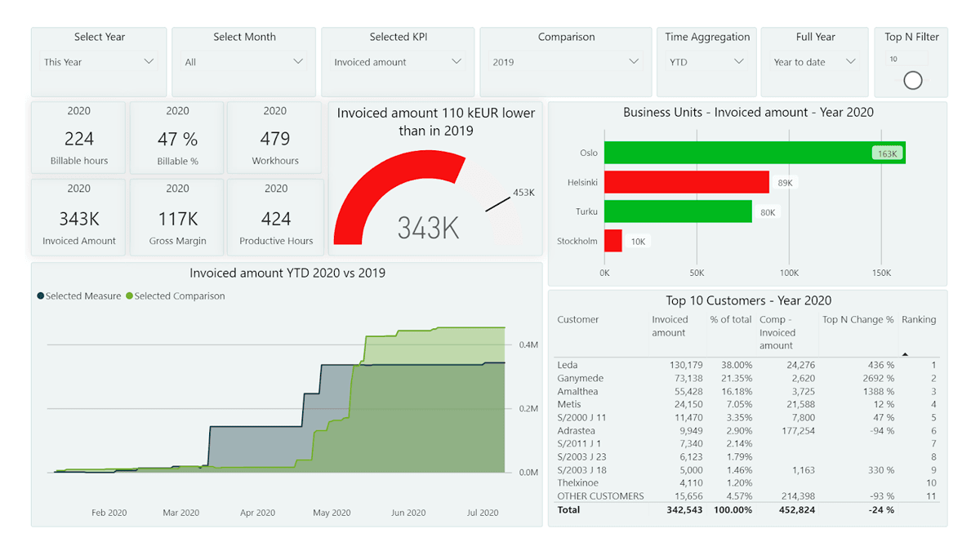
Task: Sort by the Customer column header
Action: tap(578, 320)
